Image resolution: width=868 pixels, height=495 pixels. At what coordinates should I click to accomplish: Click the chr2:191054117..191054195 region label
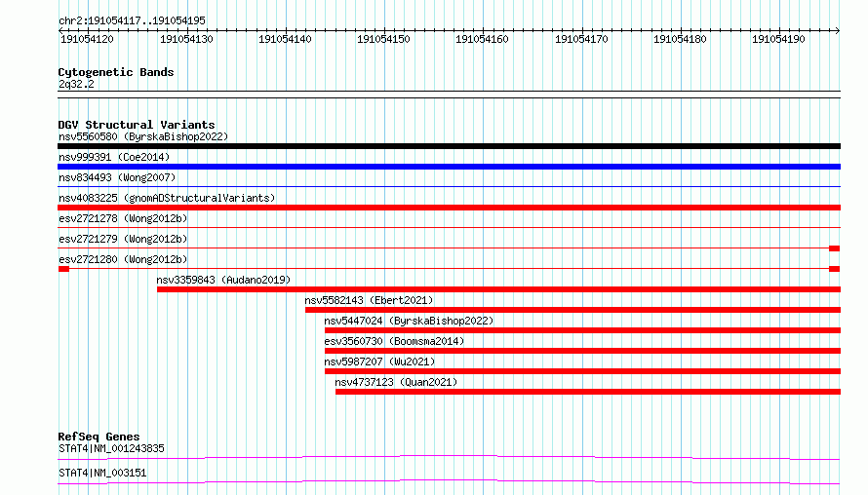[132, 20]
